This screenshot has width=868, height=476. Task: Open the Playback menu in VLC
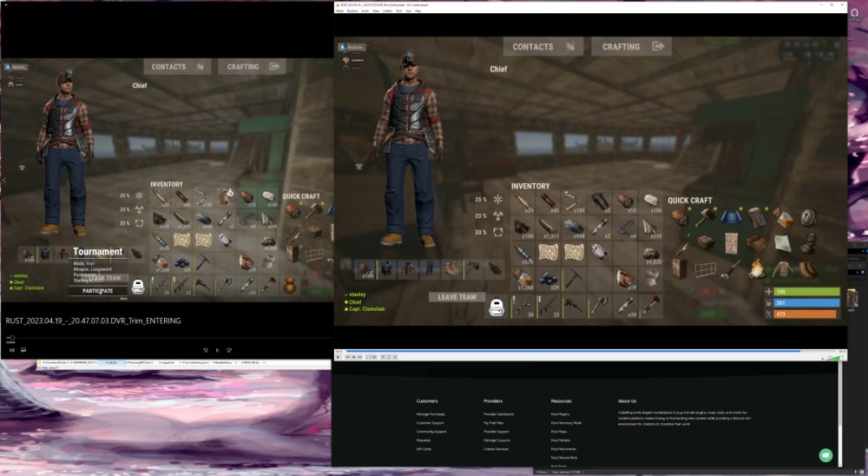click(352, 10)
